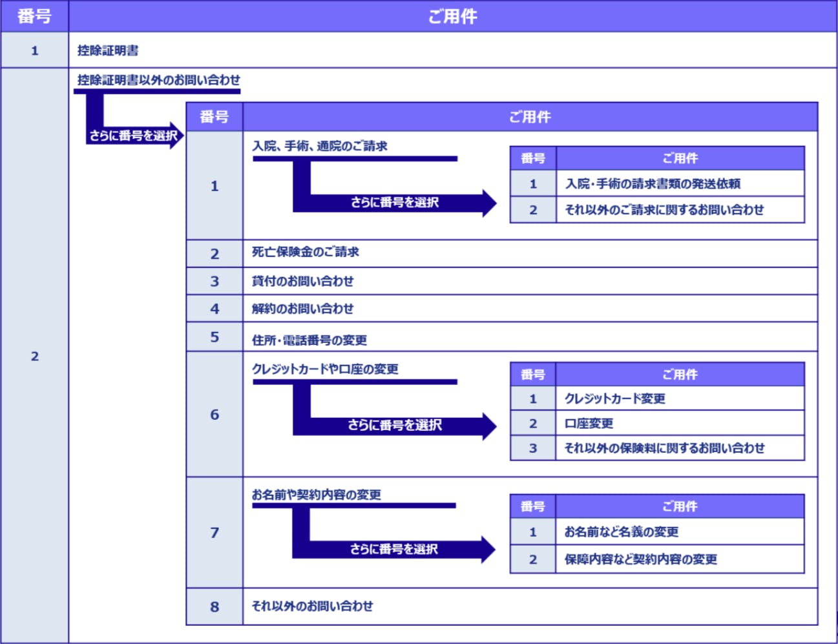Select それ以外のお問い合わせ in row 8
This screenshot has height=644, width=838.
(x=312, y=606)
